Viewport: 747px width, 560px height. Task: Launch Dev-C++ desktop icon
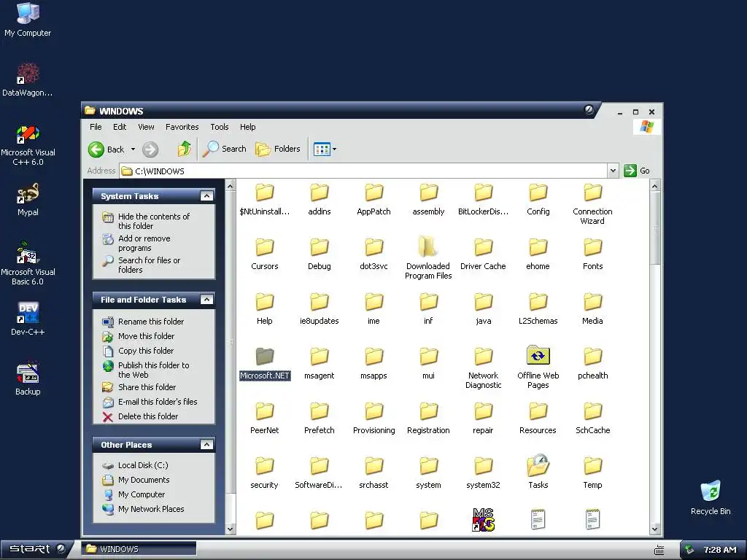28,319
